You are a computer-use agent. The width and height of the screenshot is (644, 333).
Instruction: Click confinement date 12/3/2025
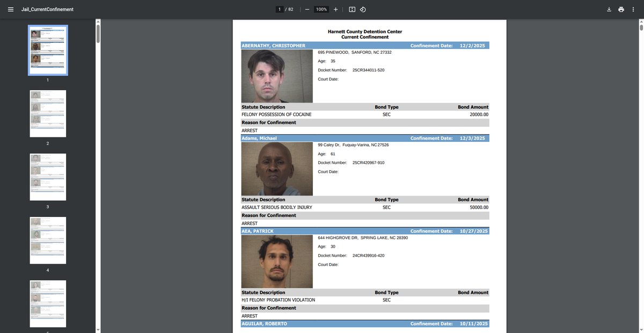pyautogui.click(x=472, y=138)
